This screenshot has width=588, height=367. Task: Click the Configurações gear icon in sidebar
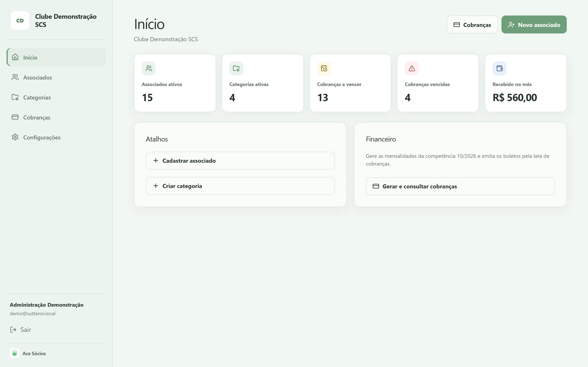coord(15,137)
